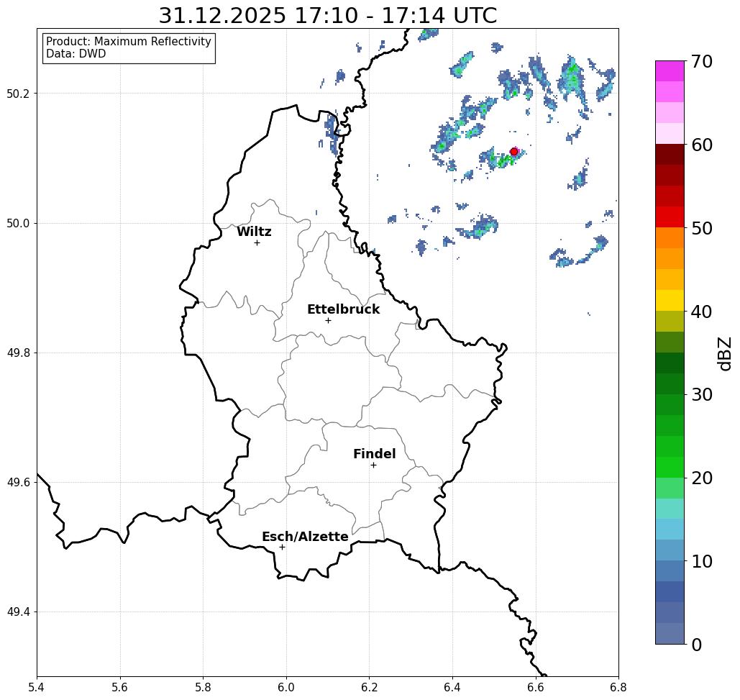Image resolution: width=740 pixels, height=700 pixels.
Task: Select the Findel station label
Action: [x=375, y=454]
